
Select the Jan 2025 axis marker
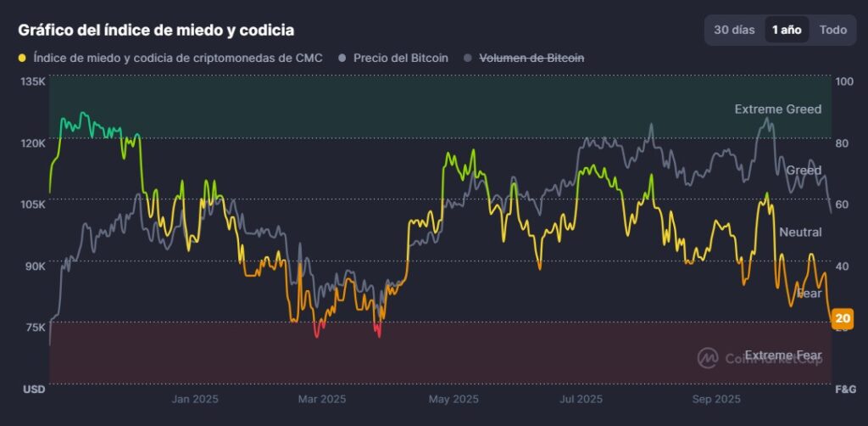point(195,399)
